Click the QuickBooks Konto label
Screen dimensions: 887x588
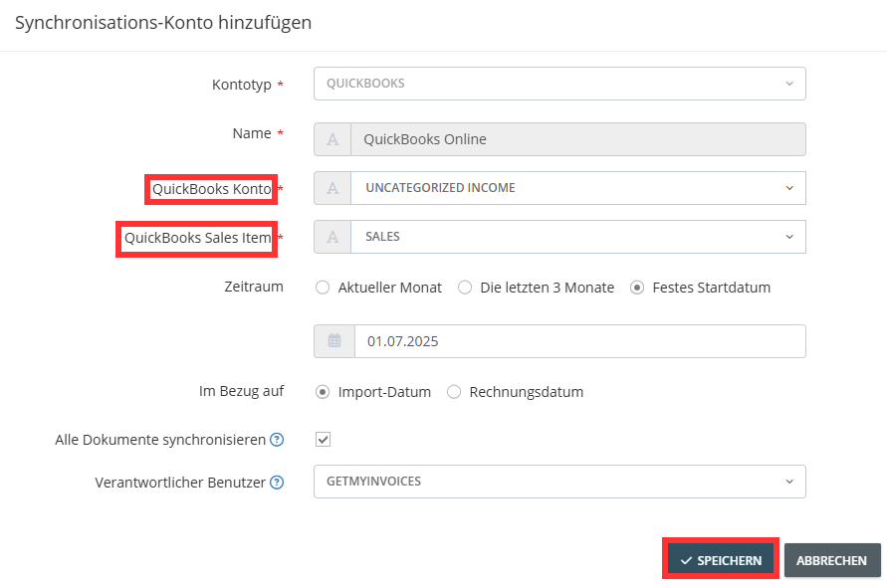[x=212, y=189]
